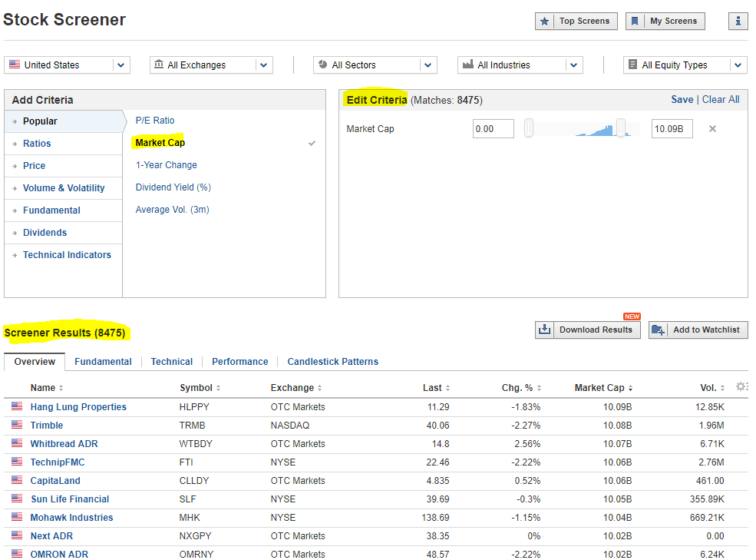Add the Average Vol. (3m) criterion

click(172, 209)
